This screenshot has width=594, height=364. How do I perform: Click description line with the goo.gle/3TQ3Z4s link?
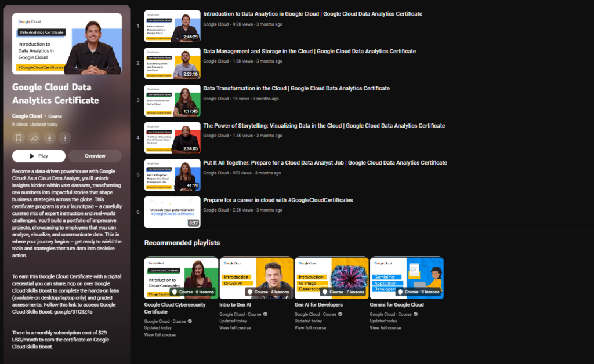(52, 312)
